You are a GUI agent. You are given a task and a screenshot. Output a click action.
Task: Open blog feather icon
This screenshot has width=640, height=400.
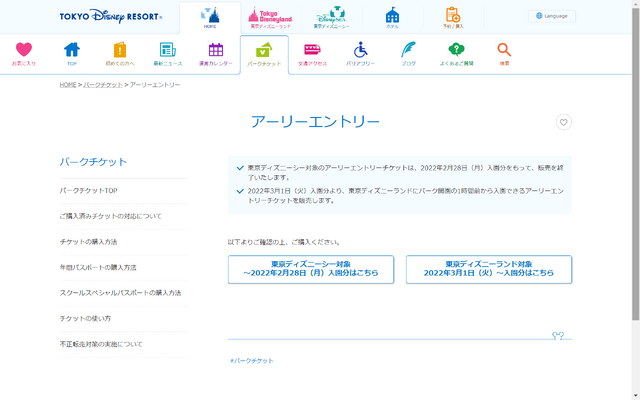click(x=409, y=54)
